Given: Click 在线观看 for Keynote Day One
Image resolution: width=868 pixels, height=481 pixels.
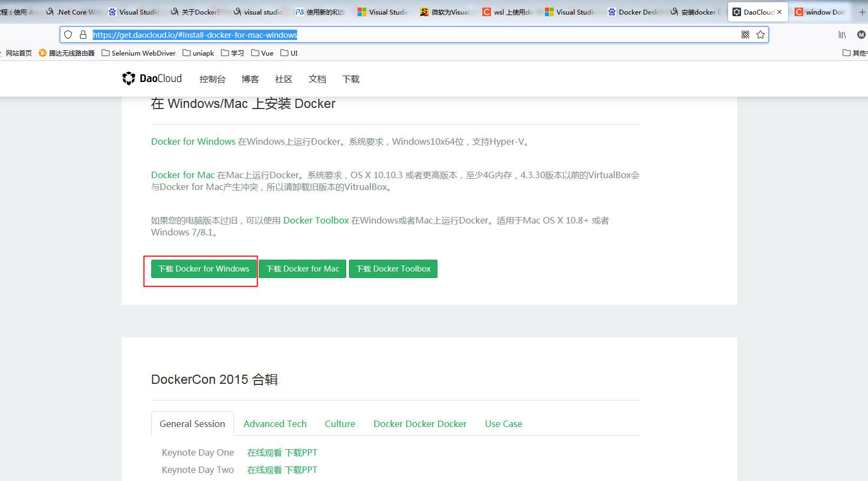Looking at the screenshot, I should (x=265, y=452).
